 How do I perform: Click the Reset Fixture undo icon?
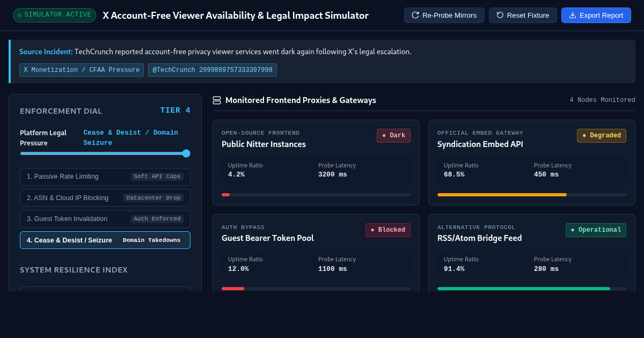(500, 15)
